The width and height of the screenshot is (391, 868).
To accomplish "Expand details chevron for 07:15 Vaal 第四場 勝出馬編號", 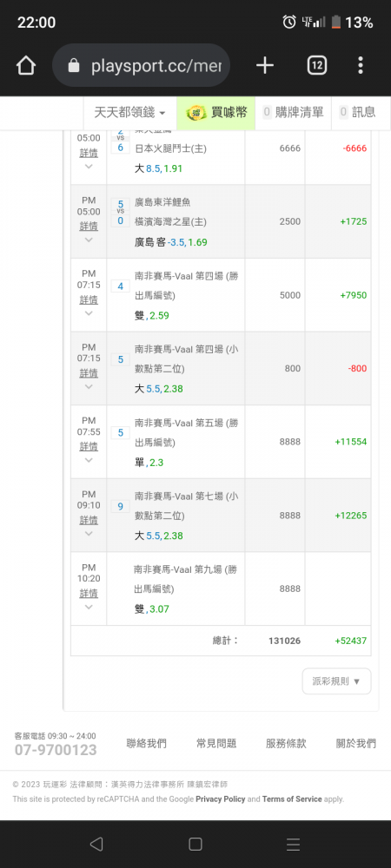I will point(89,313).
